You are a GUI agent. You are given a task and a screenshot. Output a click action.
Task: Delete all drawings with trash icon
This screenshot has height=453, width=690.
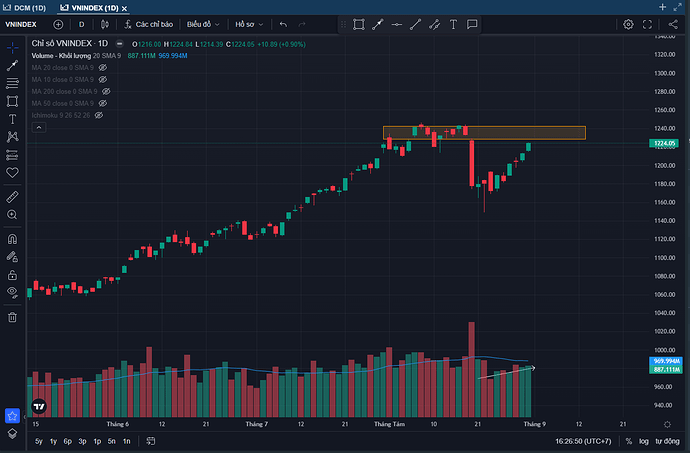tap(13, 317)
